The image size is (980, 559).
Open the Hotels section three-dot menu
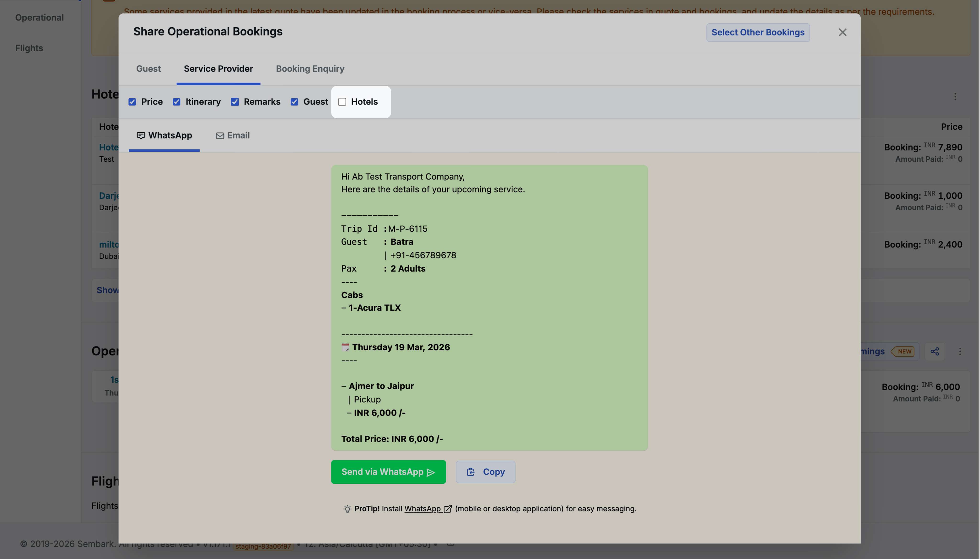pyautogui.click(x=955, y=97)
